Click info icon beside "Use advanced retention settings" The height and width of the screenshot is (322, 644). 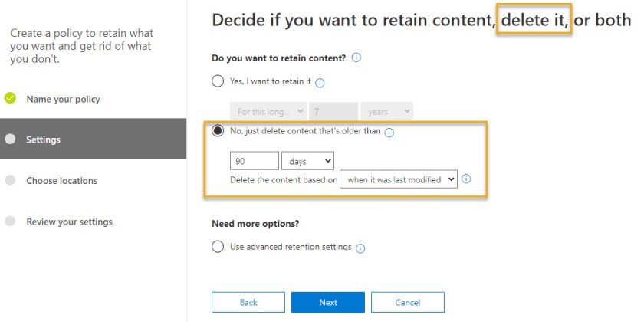tap(360, 248)
